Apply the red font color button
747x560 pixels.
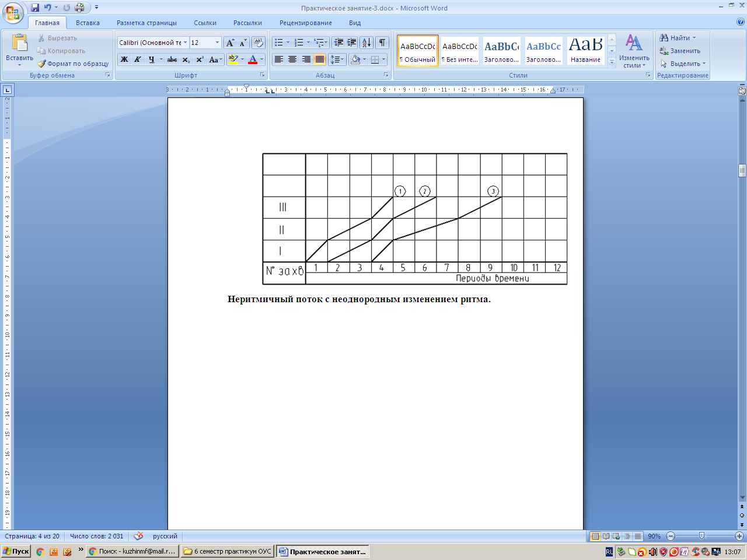253,60
